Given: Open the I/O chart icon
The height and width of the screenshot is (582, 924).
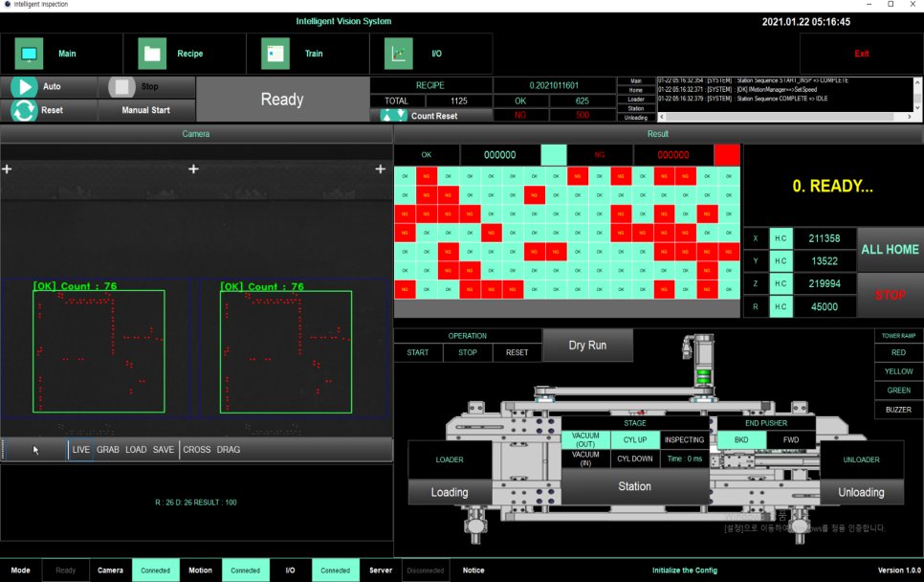Looking at the screenshot, I should 398,54.
